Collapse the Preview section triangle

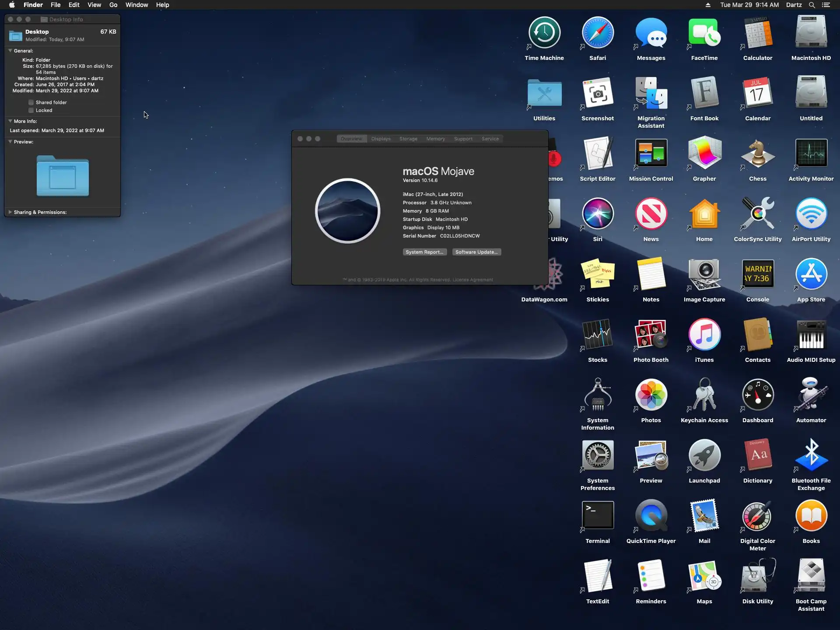tap(10, 142)
